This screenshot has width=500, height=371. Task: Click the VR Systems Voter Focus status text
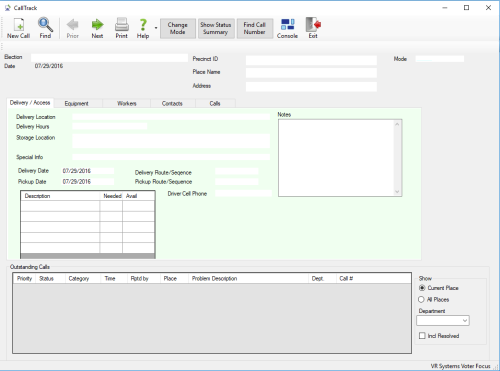pos(460,366)
